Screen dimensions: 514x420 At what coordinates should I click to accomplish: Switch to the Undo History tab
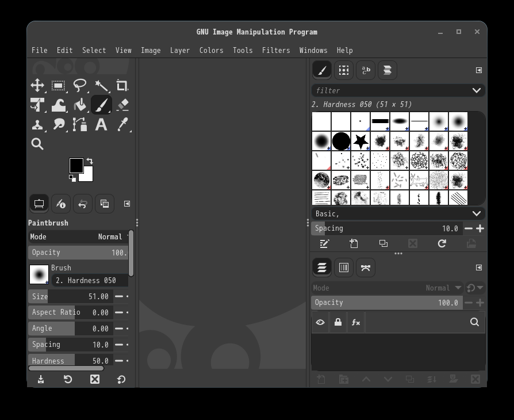point(83,204)
